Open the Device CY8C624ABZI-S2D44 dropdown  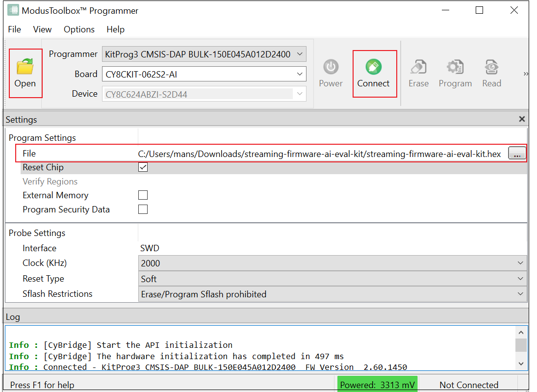[204, 94]
